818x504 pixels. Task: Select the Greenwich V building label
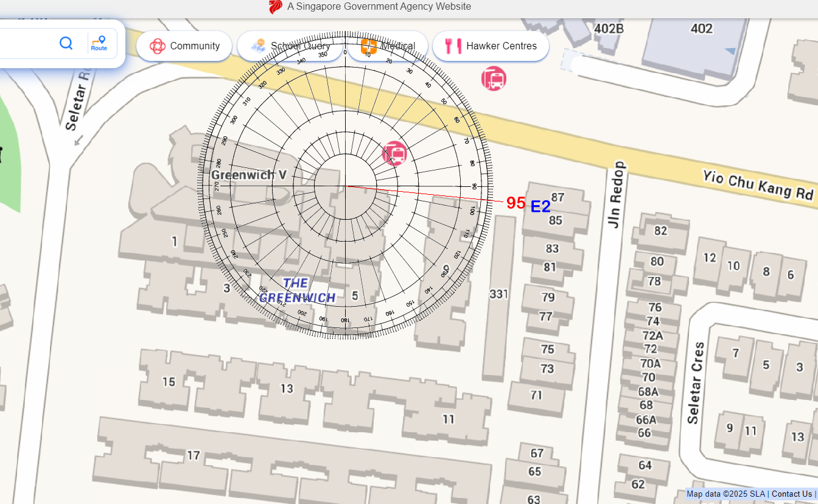tap(249, 175)
